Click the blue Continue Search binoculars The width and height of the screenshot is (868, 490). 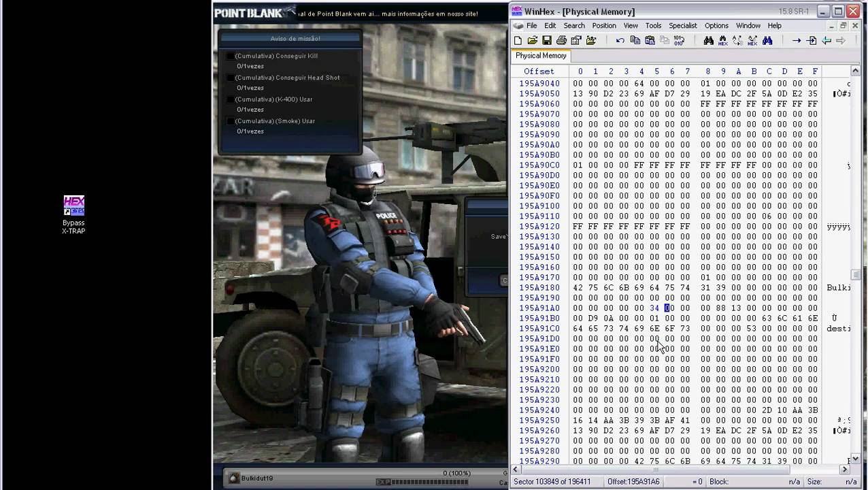click(x=767, y=41)
